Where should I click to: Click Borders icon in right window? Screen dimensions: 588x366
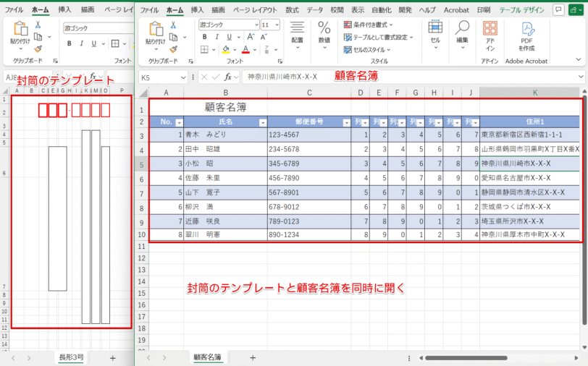tap(204, 49)
